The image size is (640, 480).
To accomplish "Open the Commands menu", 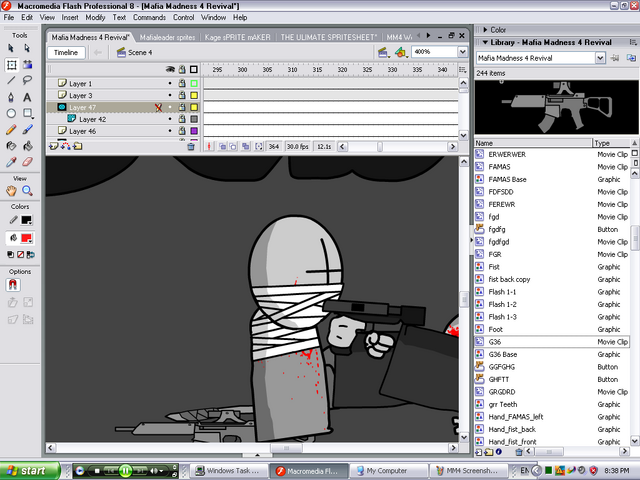I will (x=149, y=18).
